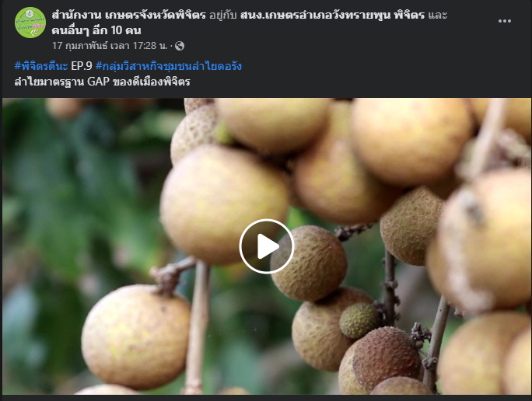Click the small green unripe longan fruit
Screen dimensions: 532x401
pyautogui.click(x=359, y=321)
